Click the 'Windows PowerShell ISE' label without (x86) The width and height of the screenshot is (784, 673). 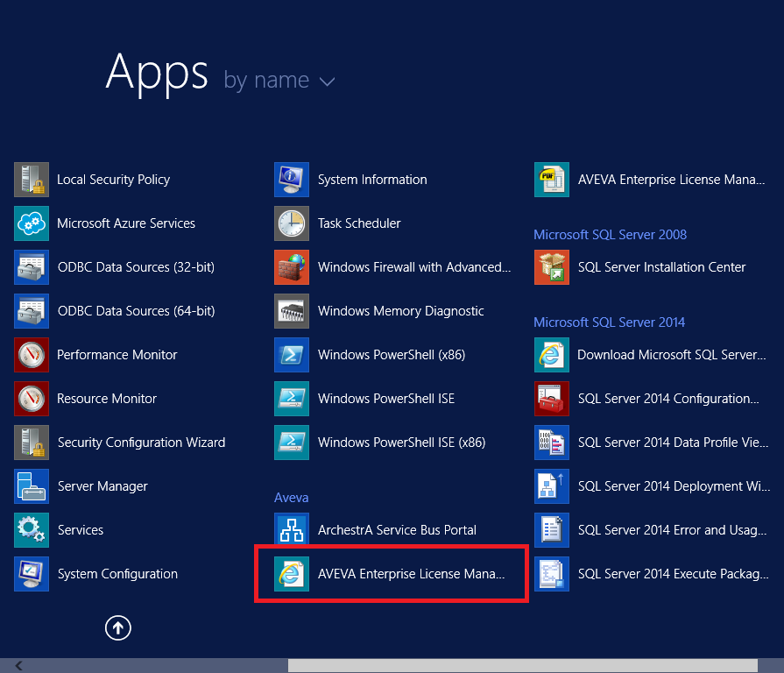[x=386, y=399]
